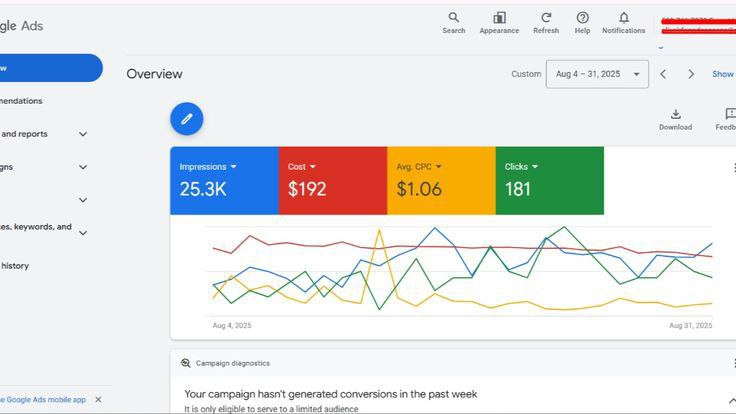Click the Refresh icon
The width and height of the screenshot is (736, 414).
pyautogui.click(x=546, y=18)
